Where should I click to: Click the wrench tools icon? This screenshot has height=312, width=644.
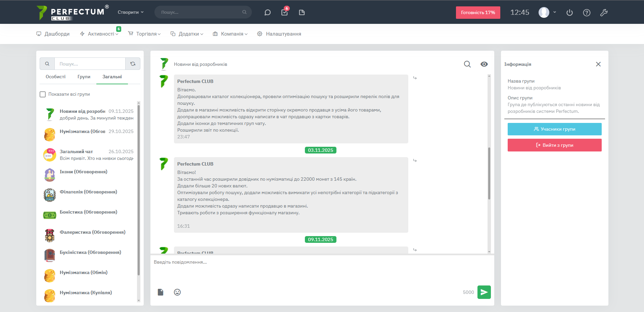tap(604, 13)
